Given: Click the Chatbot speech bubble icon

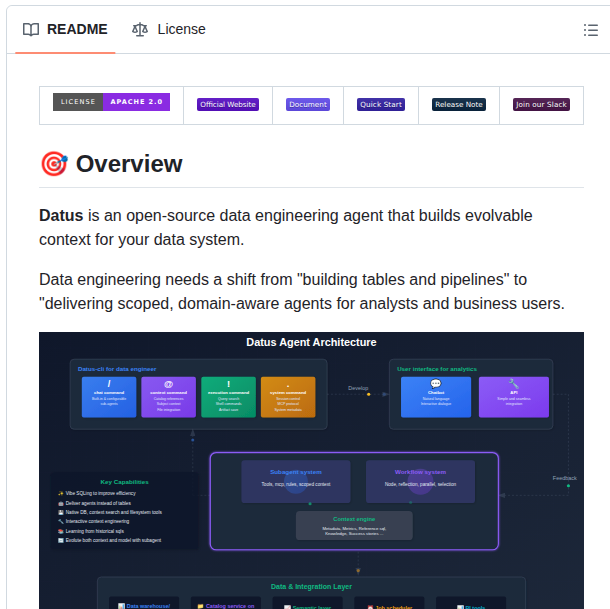Looking at the screenshot, I should click(x=436, y=384).
